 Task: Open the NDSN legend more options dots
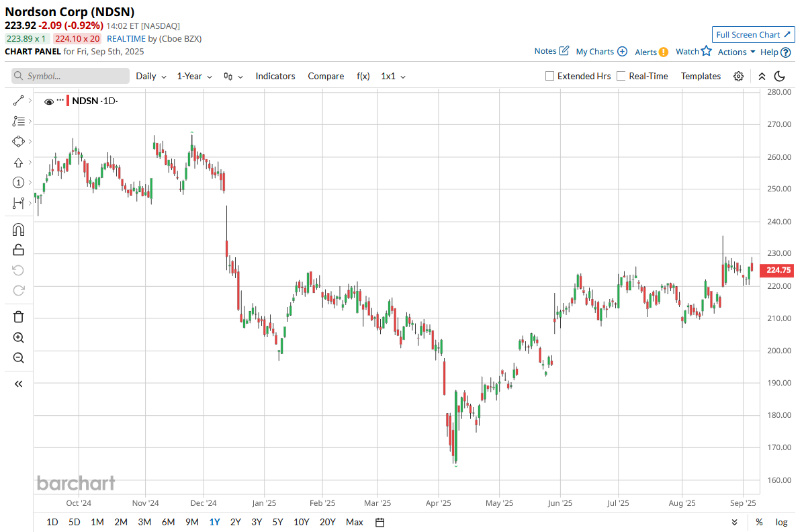tap(60, 101)
